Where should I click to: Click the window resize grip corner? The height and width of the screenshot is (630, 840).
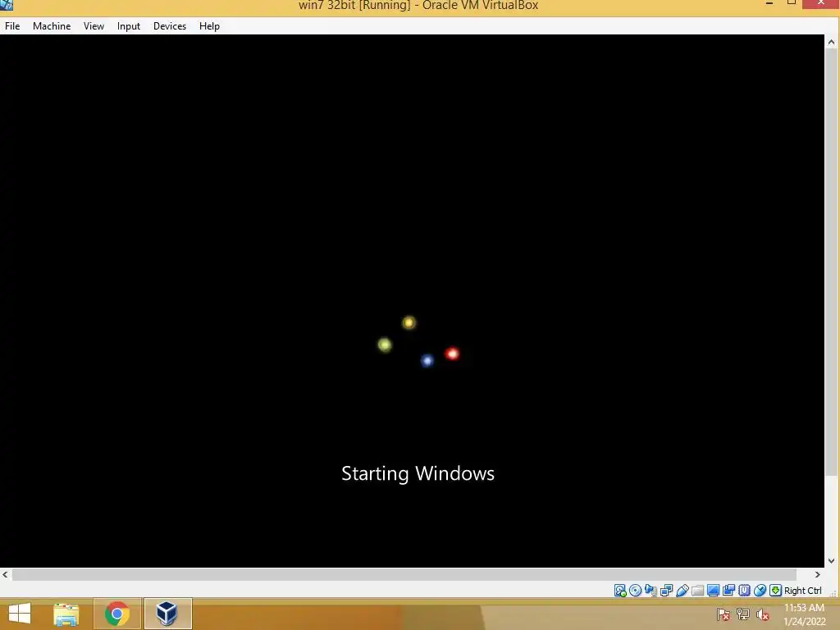coord(833,592)
